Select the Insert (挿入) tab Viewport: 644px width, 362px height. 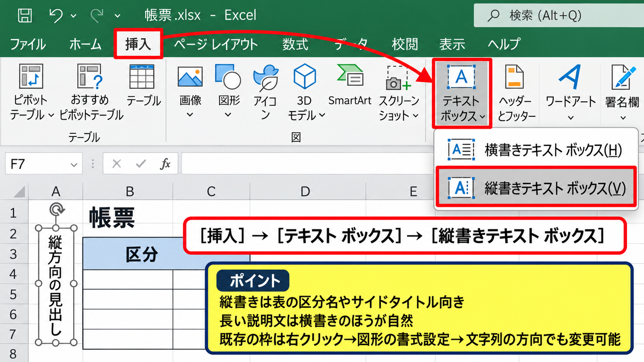pos(138,44)
